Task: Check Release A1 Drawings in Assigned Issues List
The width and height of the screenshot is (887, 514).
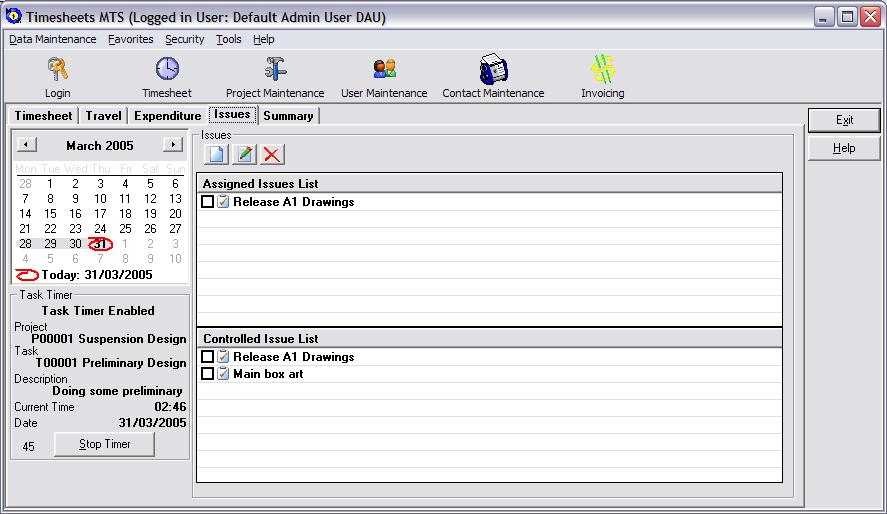Action: click(x=208, y=201)
